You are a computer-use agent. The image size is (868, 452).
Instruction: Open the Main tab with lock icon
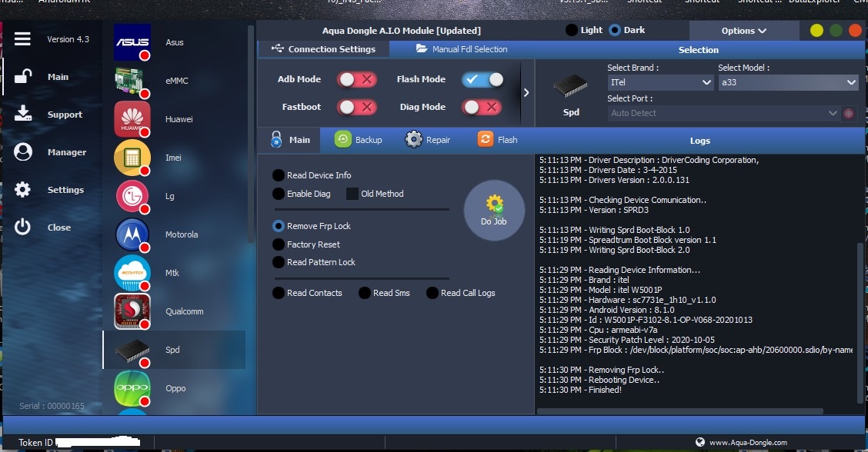[x=290, y=140]
